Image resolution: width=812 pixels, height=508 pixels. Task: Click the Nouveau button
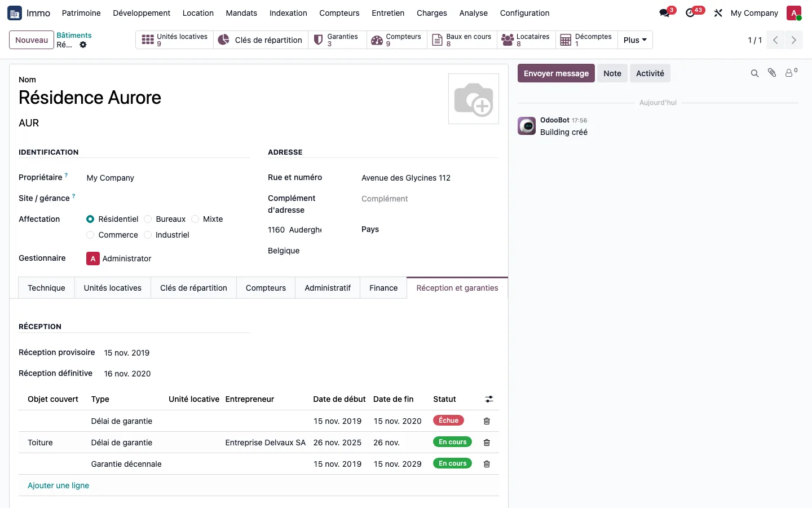[32, 40]
